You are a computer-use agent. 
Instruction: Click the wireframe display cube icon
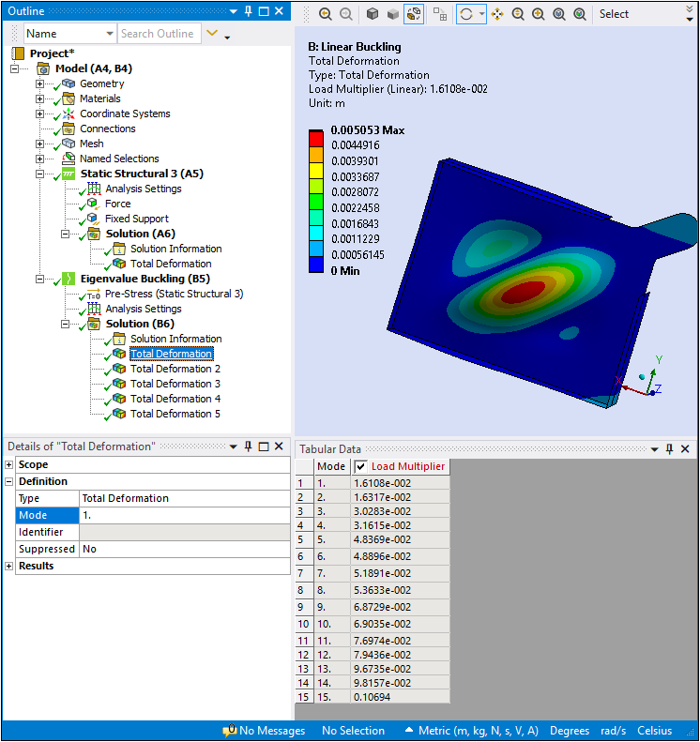(x=392, y=14)
